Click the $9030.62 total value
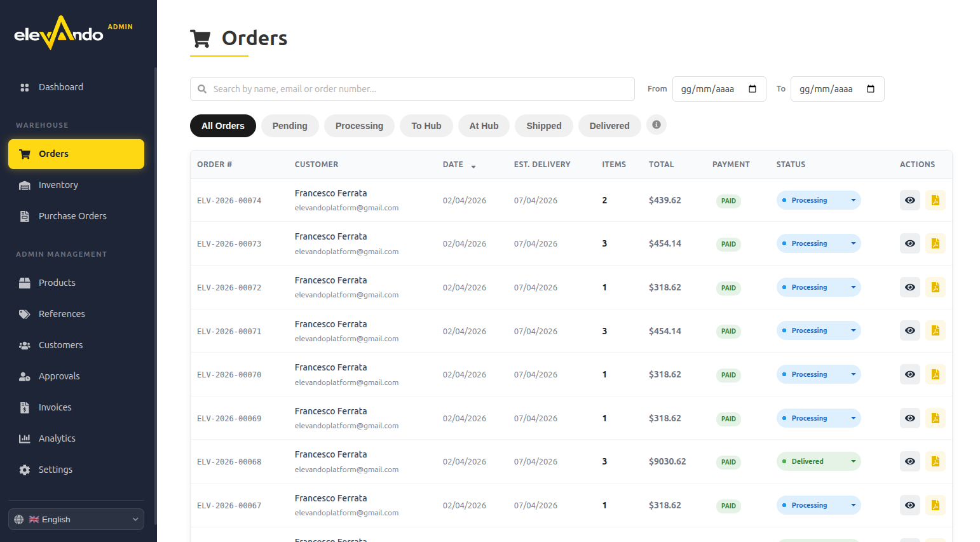This screenshot has width=980, height=542. [667, 461]
